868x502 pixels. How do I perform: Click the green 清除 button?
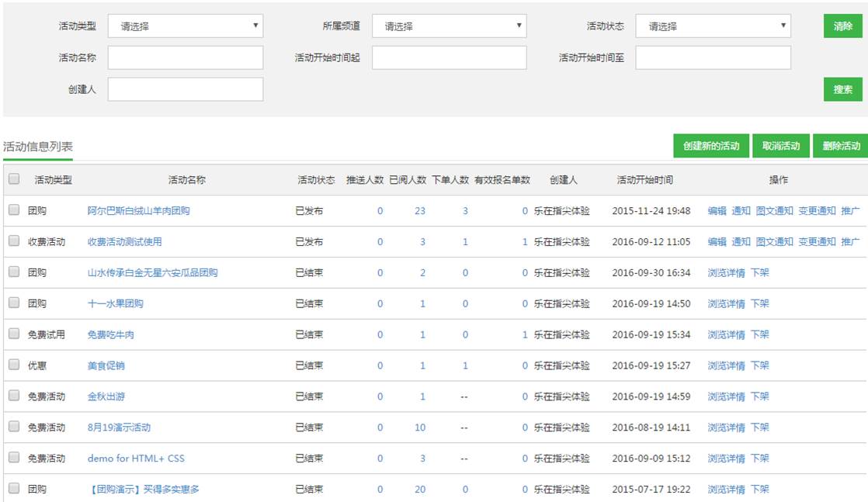click(x=842, y=26)
